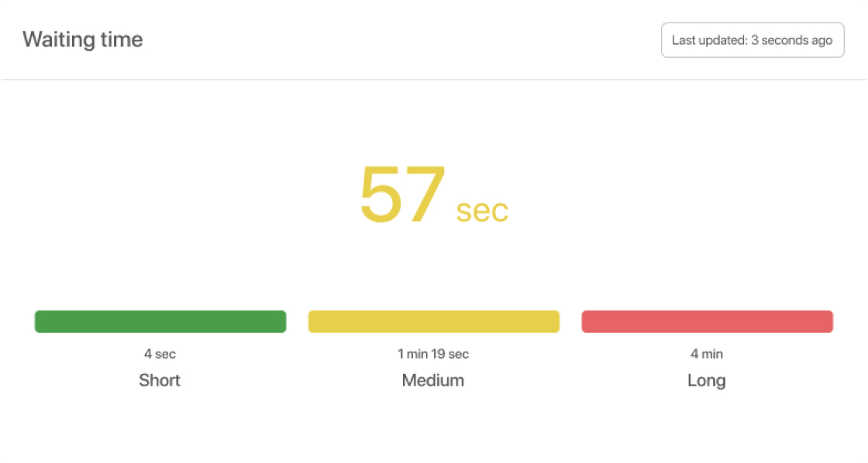Click the yellow Medium threshold bar
The width and height of the screenshot is (868, 463).
coord(433,321)
